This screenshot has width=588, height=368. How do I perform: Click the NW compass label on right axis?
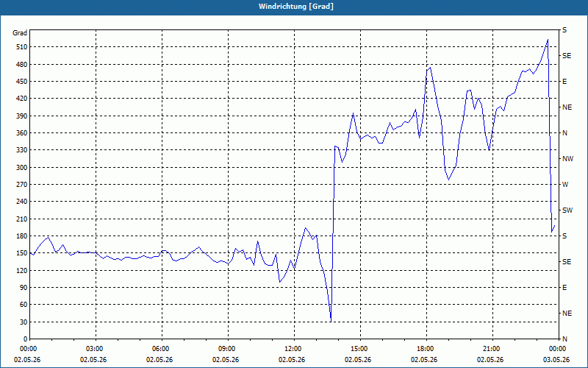point(567,159)
